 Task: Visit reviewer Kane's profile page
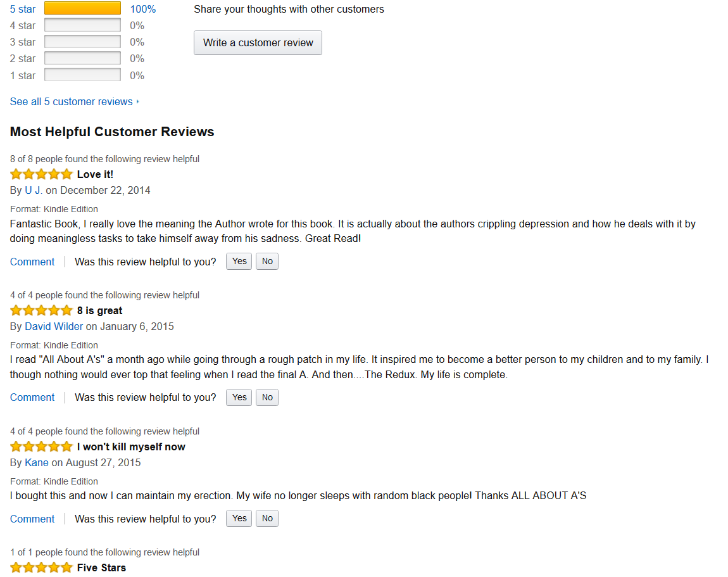[37, 462]
